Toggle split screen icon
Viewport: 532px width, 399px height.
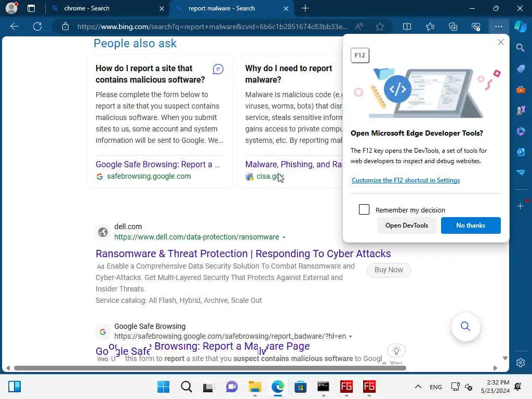(407, 26)
